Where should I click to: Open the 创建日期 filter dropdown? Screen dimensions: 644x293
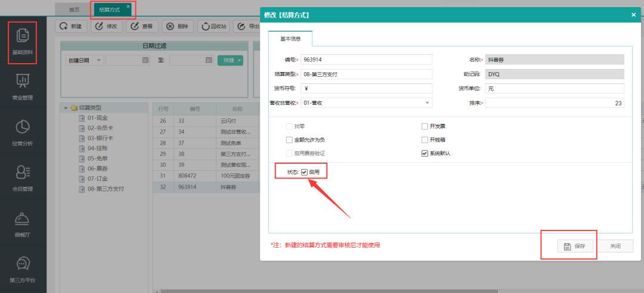[x=84, y=60]
